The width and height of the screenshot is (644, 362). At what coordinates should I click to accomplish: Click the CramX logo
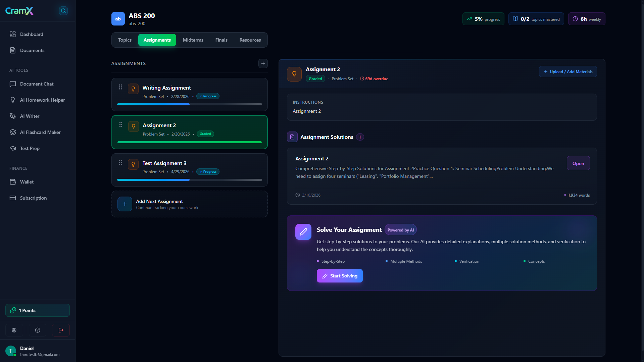point(19,11)
